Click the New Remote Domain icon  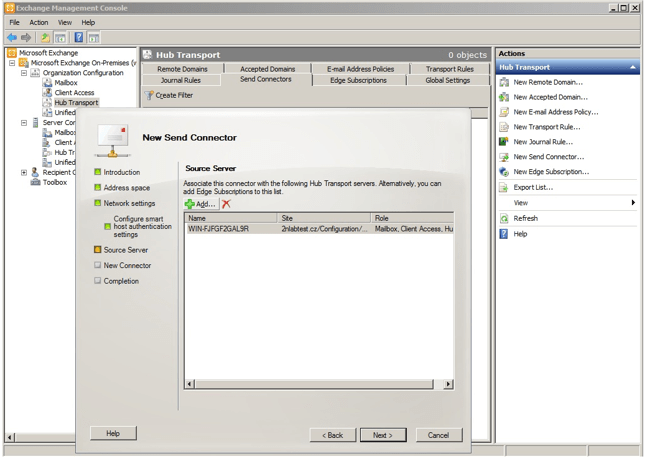504,82
